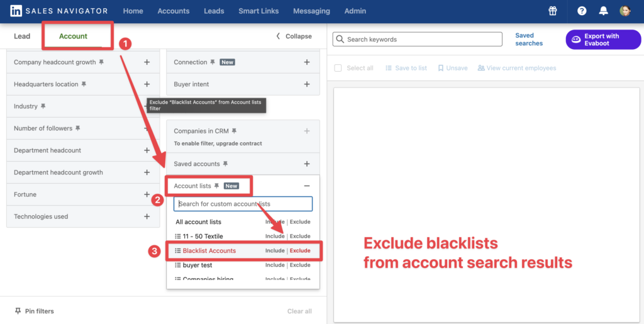
Task: Click the search magnifier icon in keywords box
Action: (x=340, y=40)
